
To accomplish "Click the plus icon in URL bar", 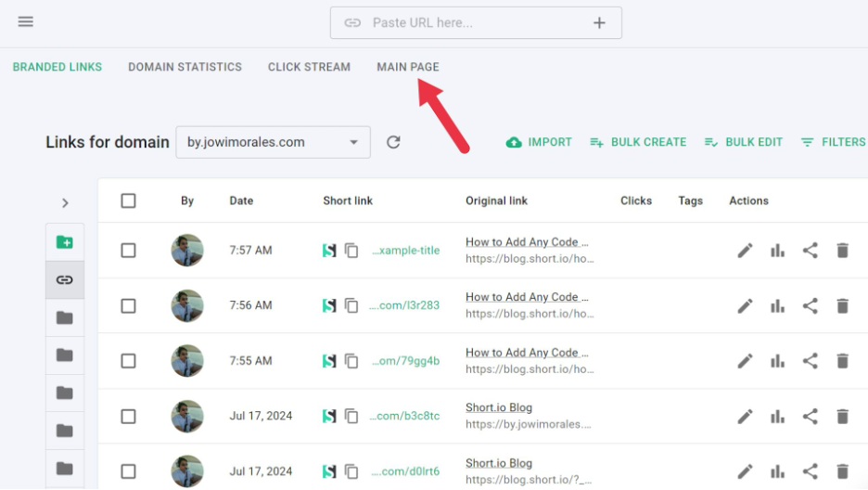I will 599,22.
